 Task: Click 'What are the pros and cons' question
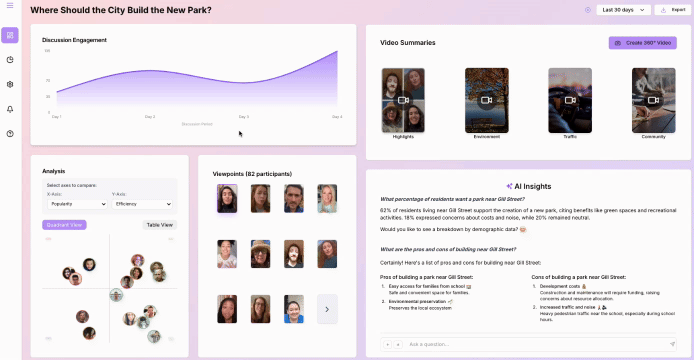tap(448, 249)
